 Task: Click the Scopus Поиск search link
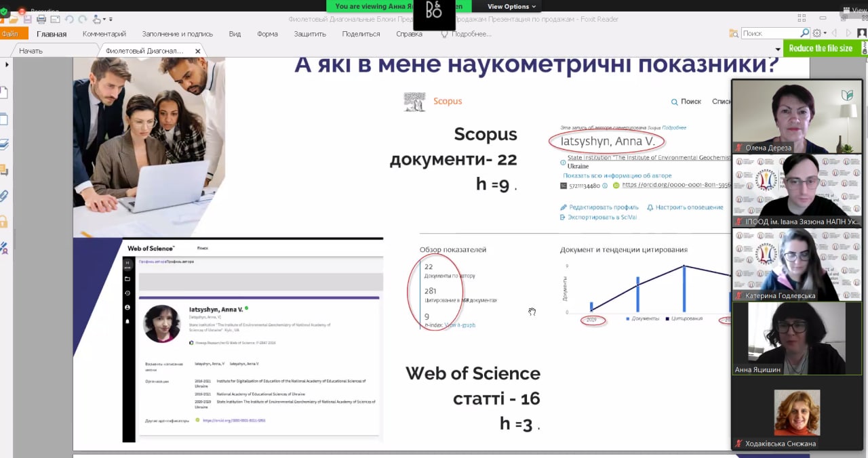click(x=686, y=102)
